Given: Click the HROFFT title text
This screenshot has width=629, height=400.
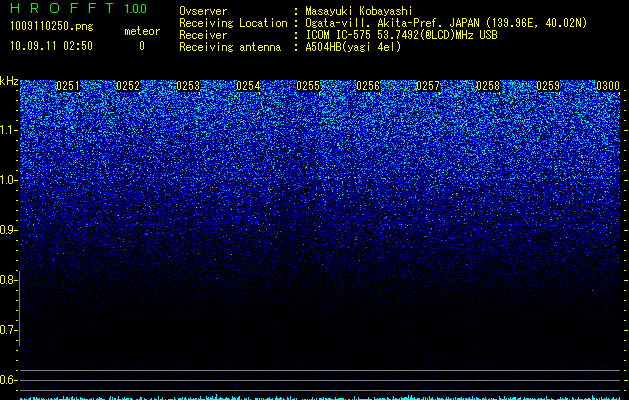Looking at the screenshot, I should tap(62, 8).
